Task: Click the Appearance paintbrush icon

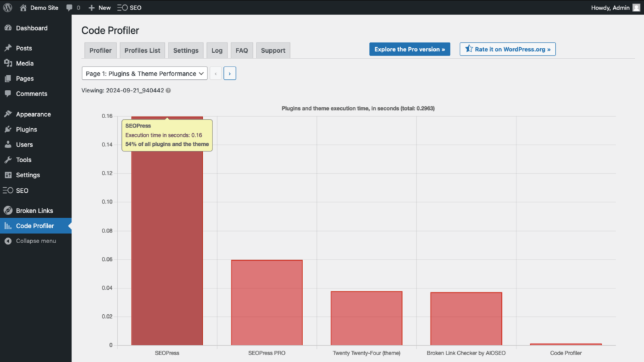Action: (x=8, y=114)
